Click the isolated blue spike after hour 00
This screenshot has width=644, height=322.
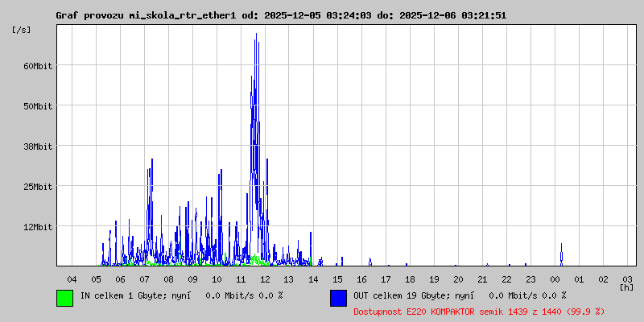tap(561, 254)
